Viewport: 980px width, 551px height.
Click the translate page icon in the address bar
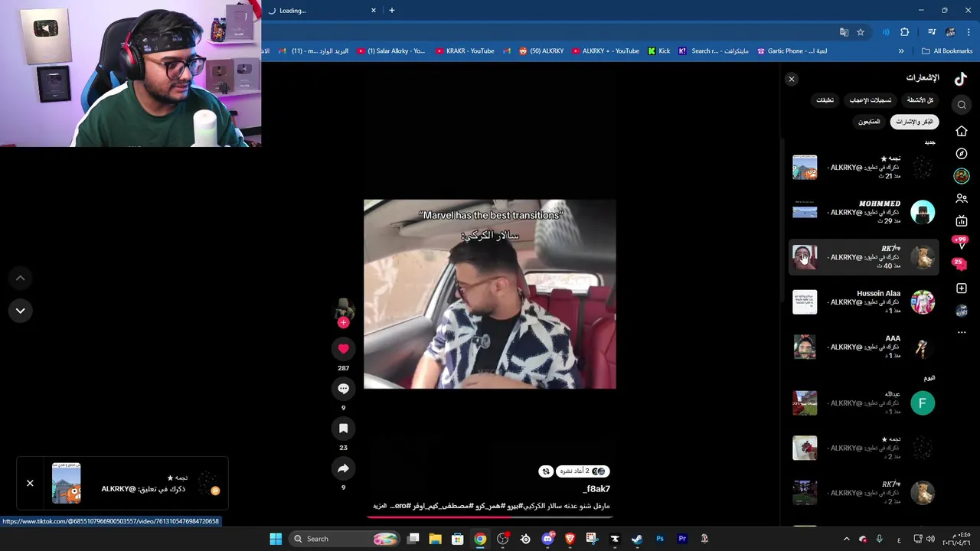point(844,32)
